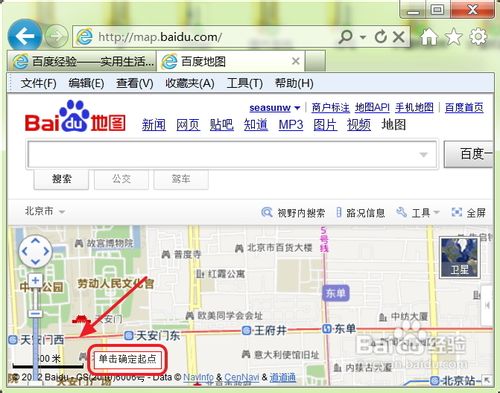Open 贴吧 link
500x393 pixels.
pyautogui.click(x=222, y=125)
